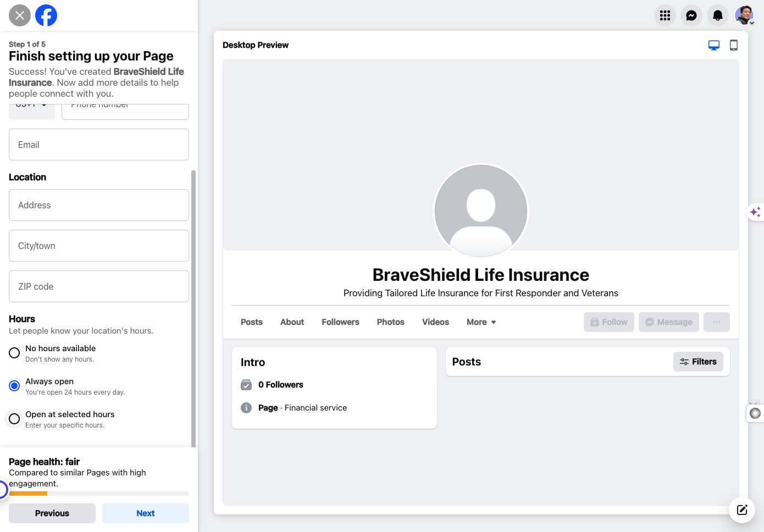
Task: Open the three-dot more options button
Action: tap(717, 322)
